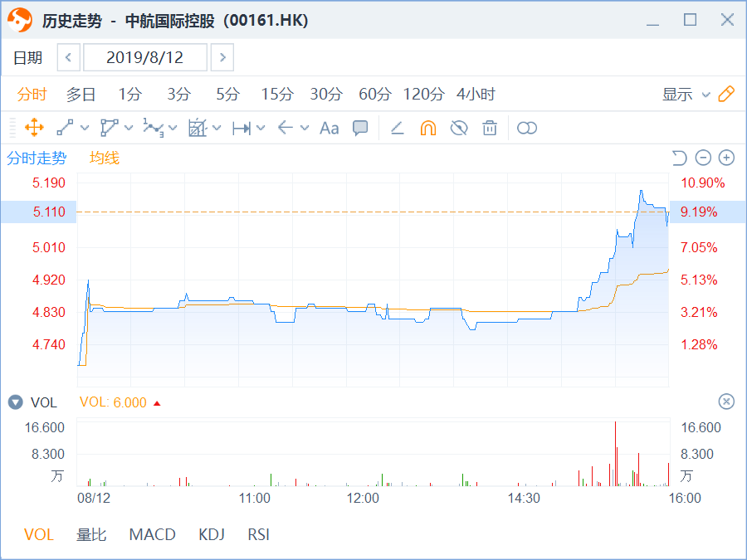This screenshot has height=560, width=747.
Task: Switch to 量比 indicator tab
Action: coord(91,534)
